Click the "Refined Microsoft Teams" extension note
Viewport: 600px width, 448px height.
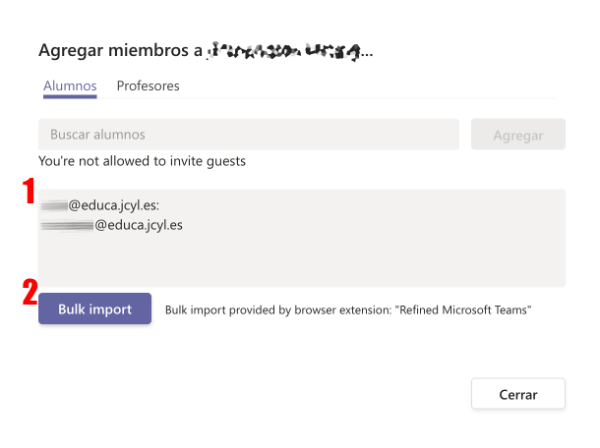tap(465, 310)
